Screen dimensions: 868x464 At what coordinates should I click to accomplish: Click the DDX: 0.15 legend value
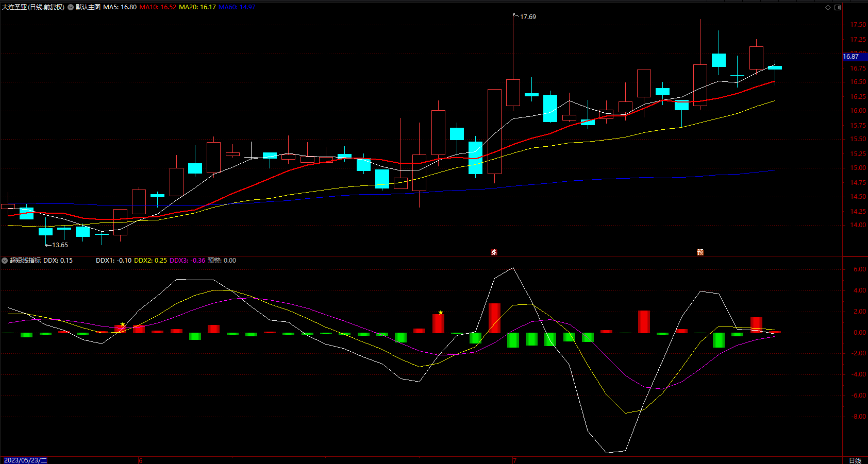(58, 261)
